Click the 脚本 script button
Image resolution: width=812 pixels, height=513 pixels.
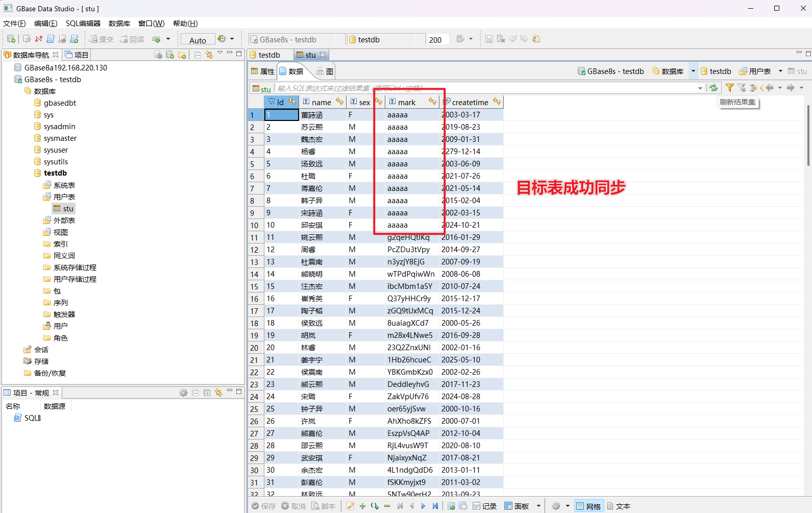(324, 506)
